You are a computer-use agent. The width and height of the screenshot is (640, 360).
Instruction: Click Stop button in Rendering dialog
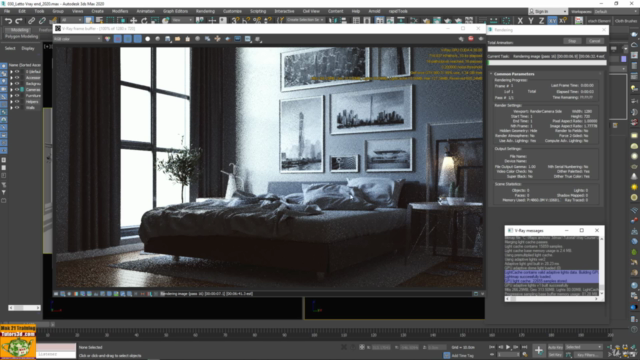coord(572,41)
